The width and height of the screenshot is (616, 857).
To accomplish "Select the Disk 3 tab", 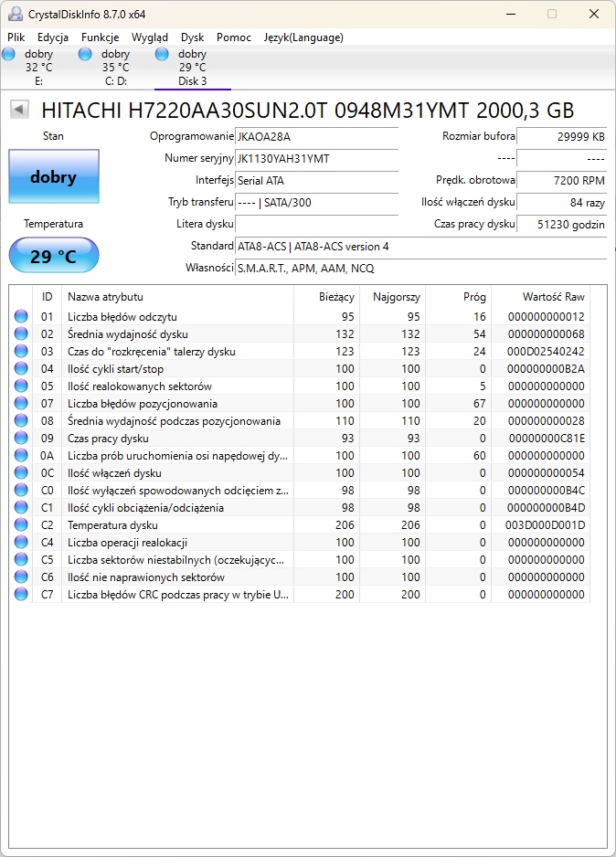I will pos(193,68).
